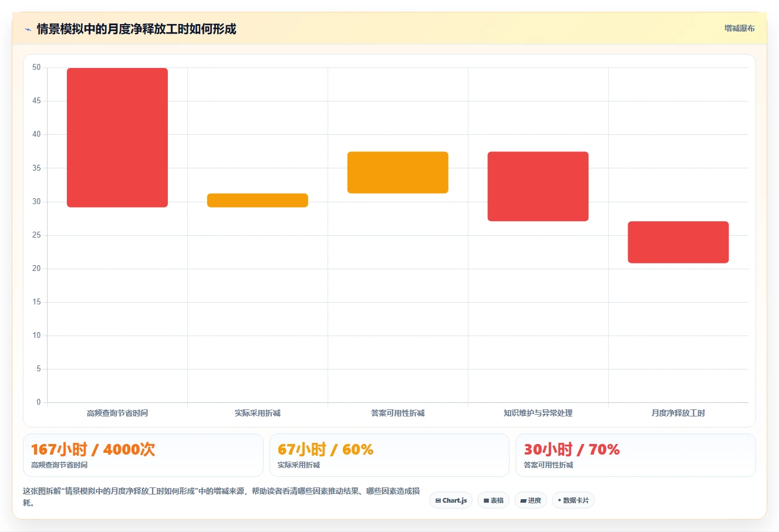The width and height of the screenshot is (779, 532).
Task: Click x-axis label 月度净释放工时
Action: (678, 413)
